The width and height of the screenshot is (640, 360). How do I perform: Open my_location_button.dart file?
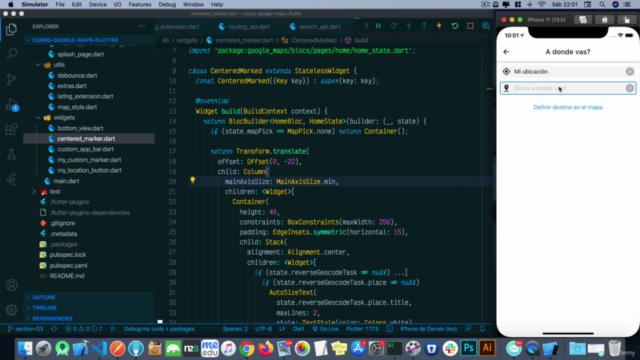(x=89, y=170)
